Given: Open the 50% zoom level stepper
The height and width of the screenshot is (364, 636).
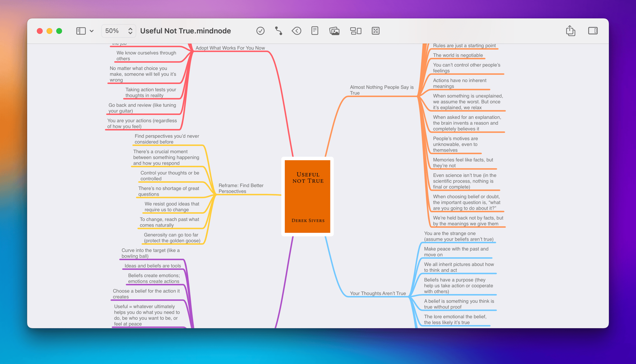Looking at the screenshot, I should click(x=119, y=31).
